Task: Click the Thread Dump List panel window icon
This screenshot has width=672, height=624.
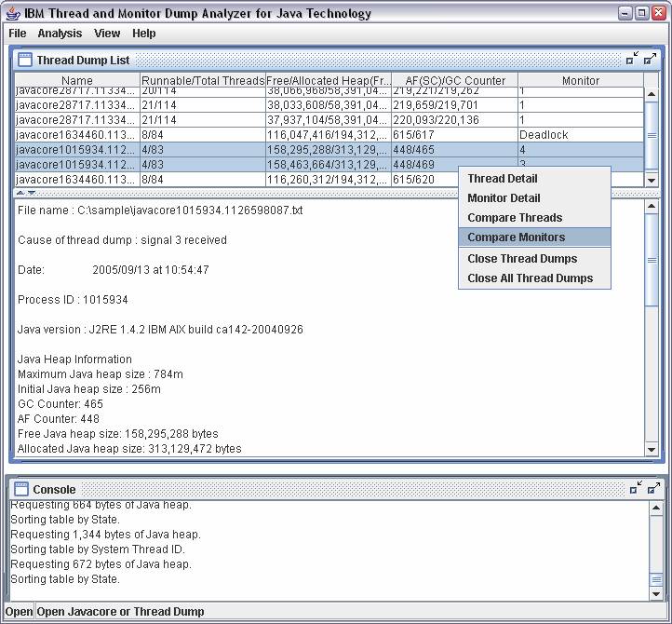Action: (24, 60)
